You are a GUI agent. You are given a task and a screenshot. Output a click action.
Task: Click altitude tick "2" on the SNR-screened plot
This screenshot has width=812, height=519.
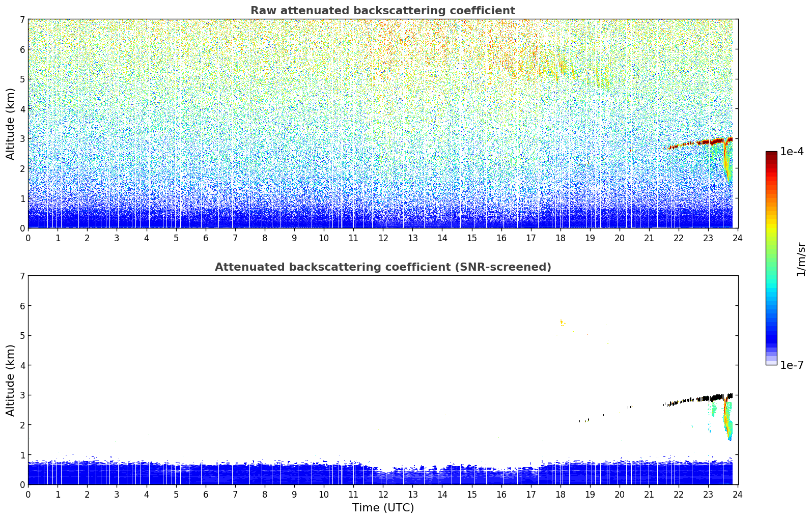[x=22, y=425]
